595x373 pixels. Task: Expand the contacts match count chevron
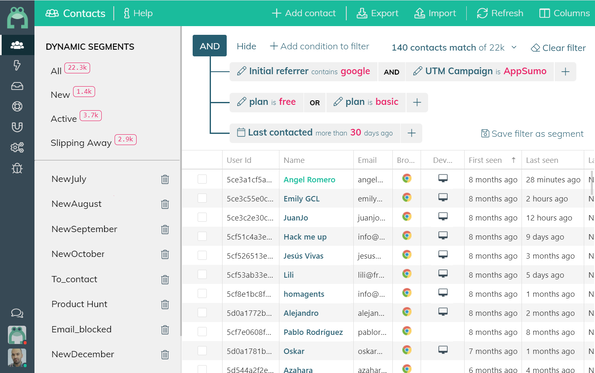coord(514,47)
